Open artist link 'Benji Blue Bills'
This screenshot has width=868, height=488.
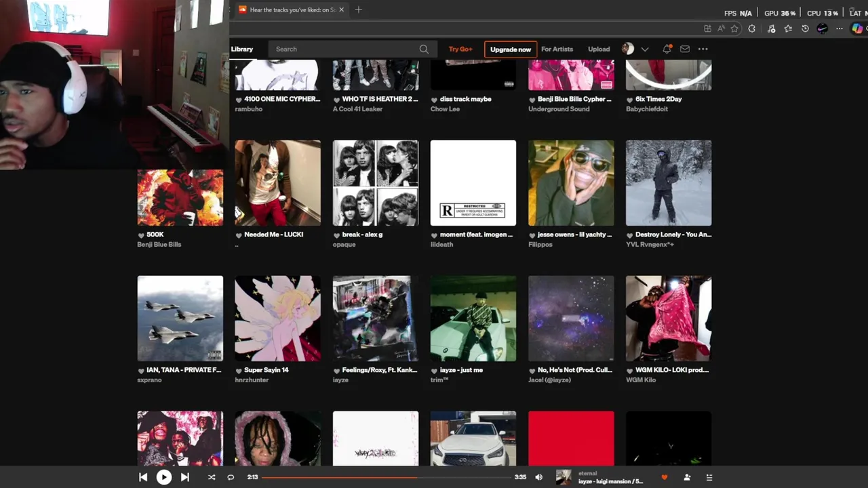(159, 244)
